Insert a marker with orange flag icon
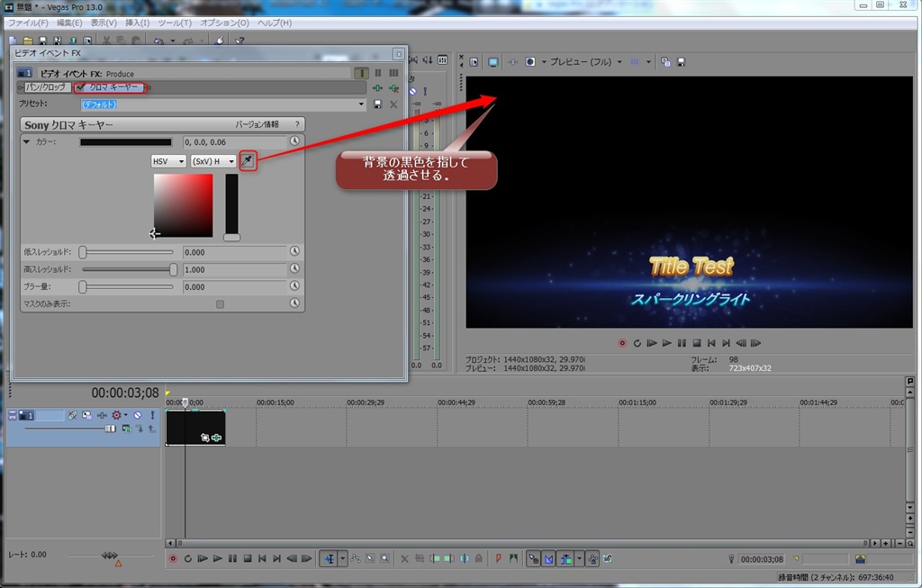922x588 pixels. [498, 558]
